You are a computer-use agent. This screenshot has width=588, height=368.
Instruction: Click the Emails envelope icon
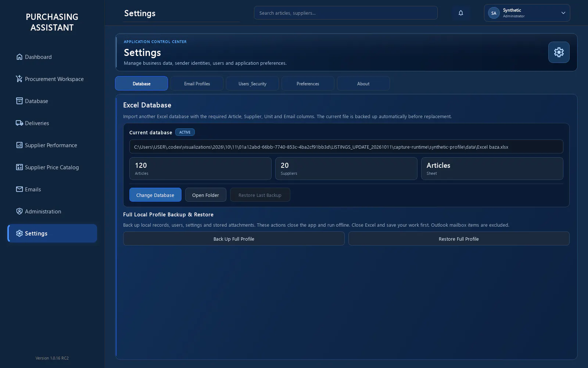(x=19, y=189)
